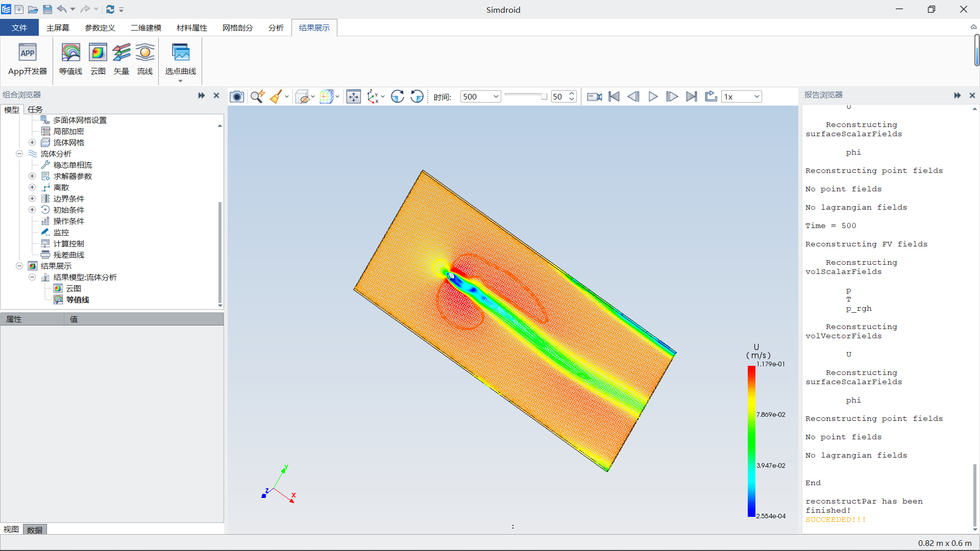The width and height of the screenshot is (980, 551).
Task: Open the axis orientation dropdown arrow
Action: (x=383, y=96)
